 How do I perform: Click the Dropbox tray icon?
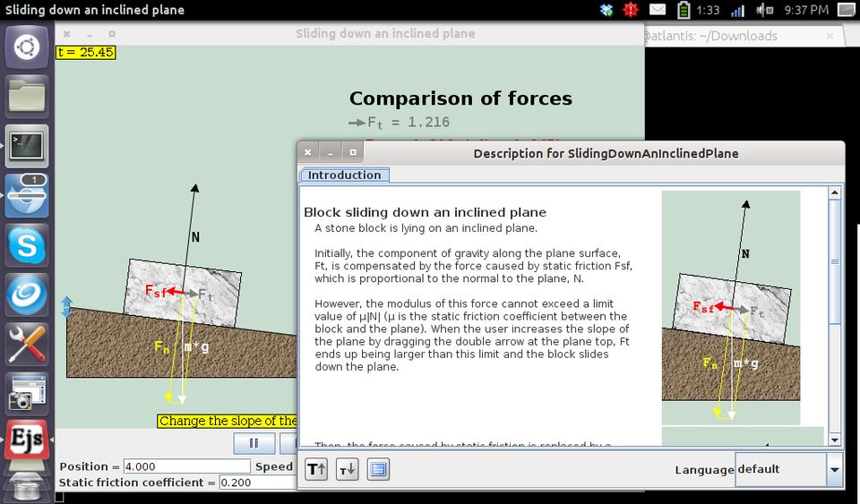(x=606, y=10)
